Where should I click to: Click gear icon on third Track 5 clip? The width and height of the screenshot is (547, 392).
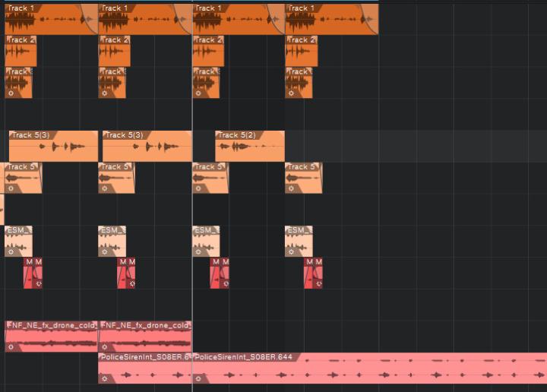[x=198, y=188]
